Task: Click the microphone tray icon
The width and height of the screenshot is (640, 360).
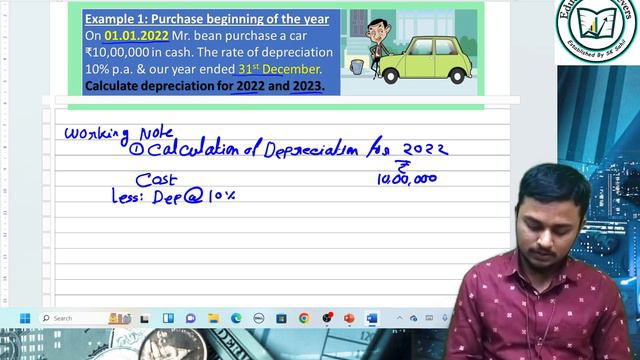Action: (x=444, y=318)
